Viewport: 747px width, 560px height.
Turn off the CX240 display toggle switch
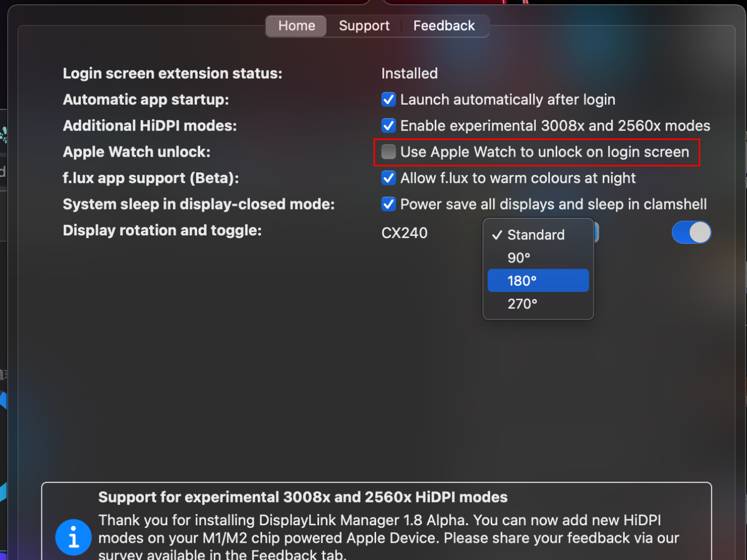(691, 232)
